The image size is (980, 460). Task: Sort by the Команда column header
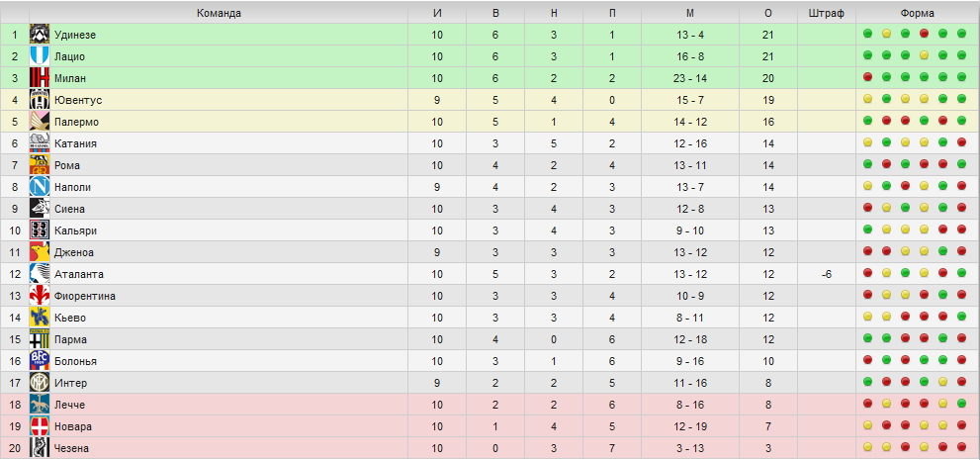click(219, 13)
